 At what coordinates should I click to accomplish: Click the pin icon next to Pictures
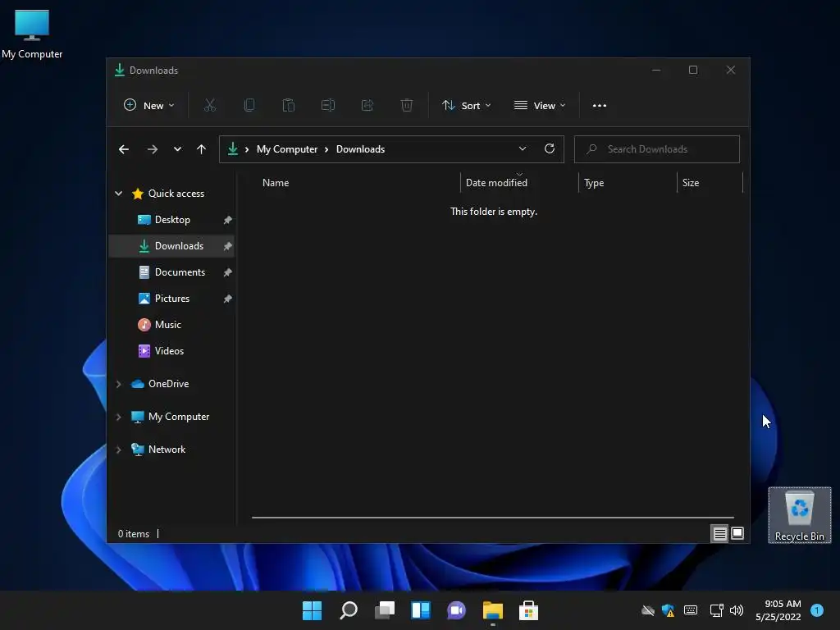click(228, 299)
